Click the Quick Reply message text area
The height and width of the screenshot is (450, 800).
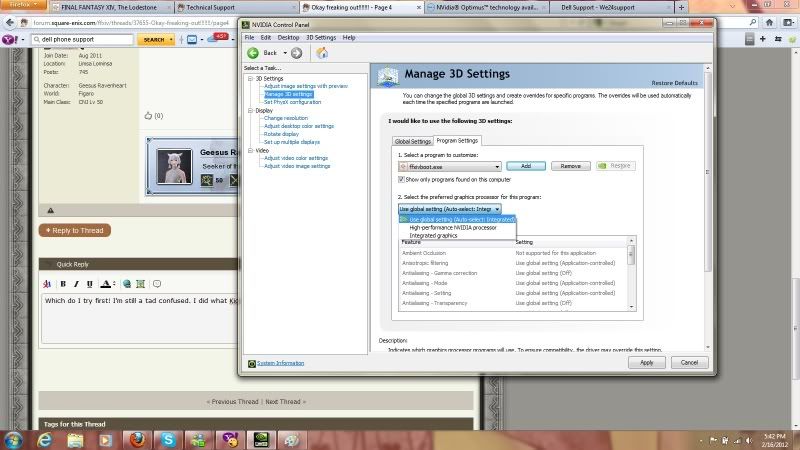tap(140, 318)
